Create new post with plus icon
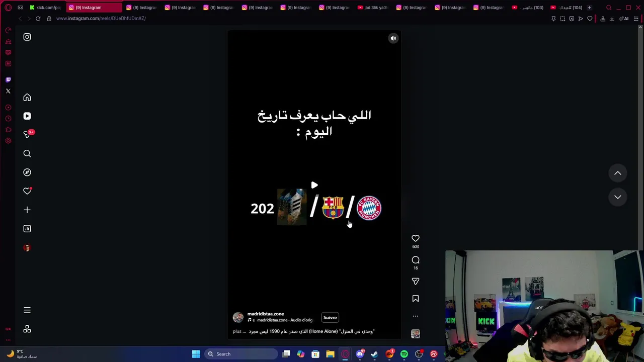 click(27, 210)
